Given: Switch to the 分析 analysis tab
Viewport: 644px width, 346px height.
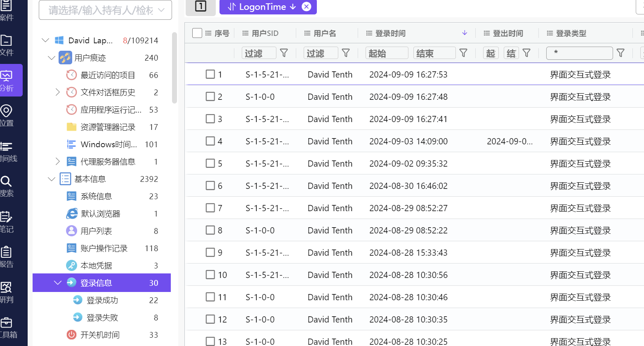Looking at the screenshot, I should [7, 80].
